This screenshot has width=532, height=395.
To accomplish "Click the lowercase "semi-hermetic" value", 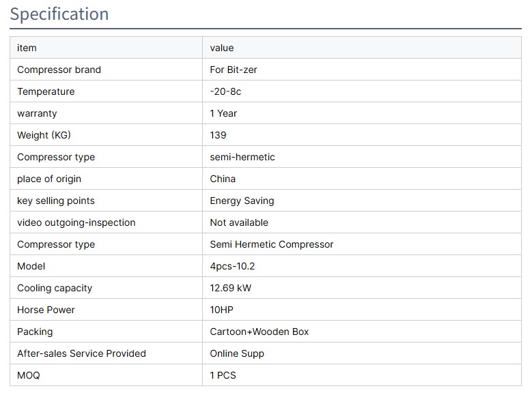I will tap(242, 157).
